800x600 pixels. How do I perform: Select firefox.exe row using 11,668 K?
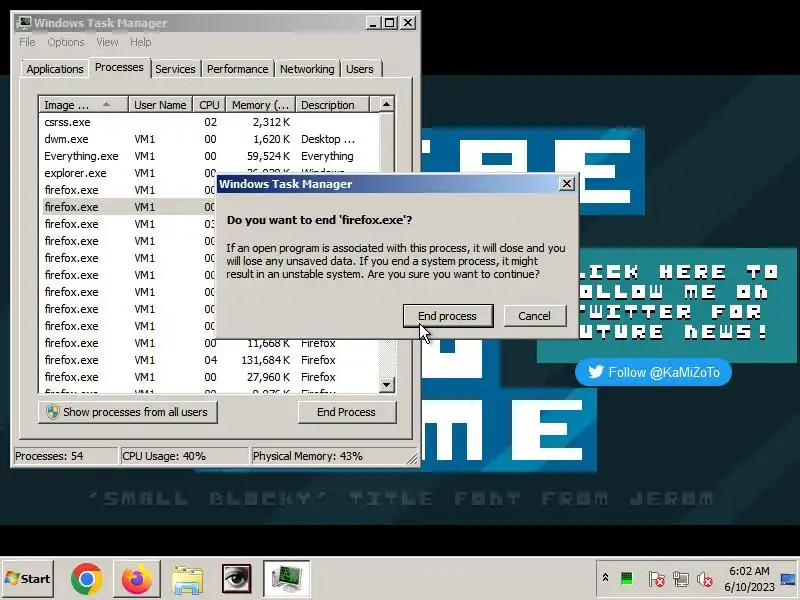209,343
